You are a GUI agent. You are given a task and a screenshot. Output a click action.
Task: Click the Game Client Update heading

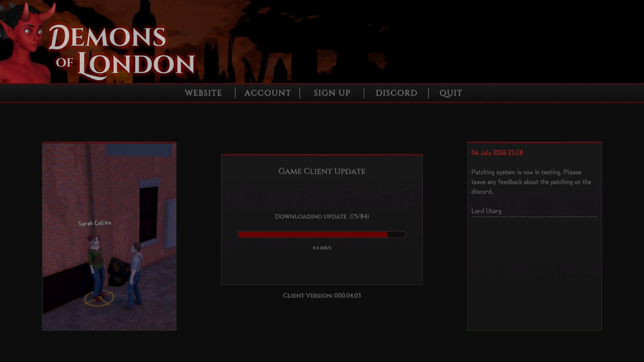pyautogui.click(x=321, y=172)
